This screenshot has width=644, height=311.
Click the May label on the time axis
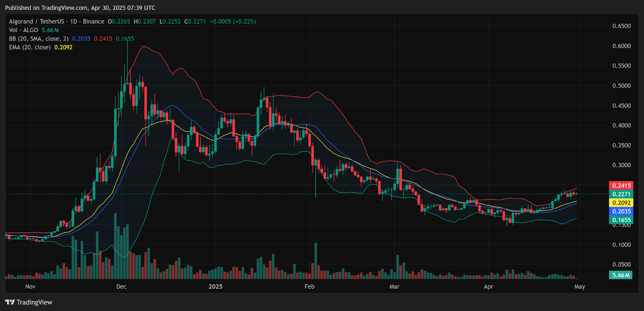click(580, 286)
